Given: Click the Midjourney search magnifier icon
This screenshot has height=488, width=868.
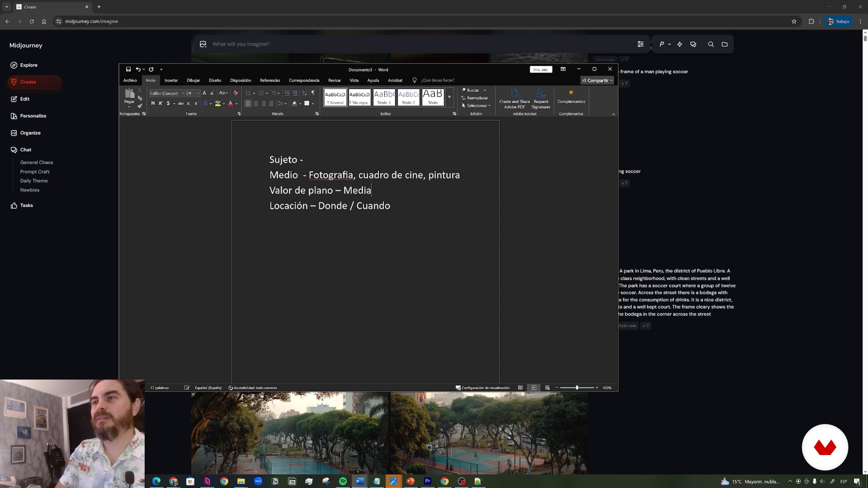Looking at the screenshot, I should 711,44.
